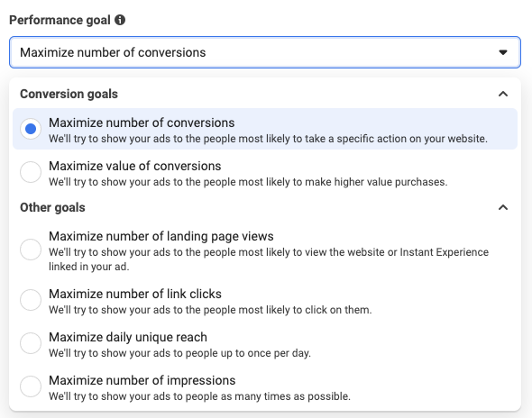Image resolution: width=532 pixels, height=418 pixels.
Task: Choose the Maximize value of conversions option text
Action: coord(135,166)
